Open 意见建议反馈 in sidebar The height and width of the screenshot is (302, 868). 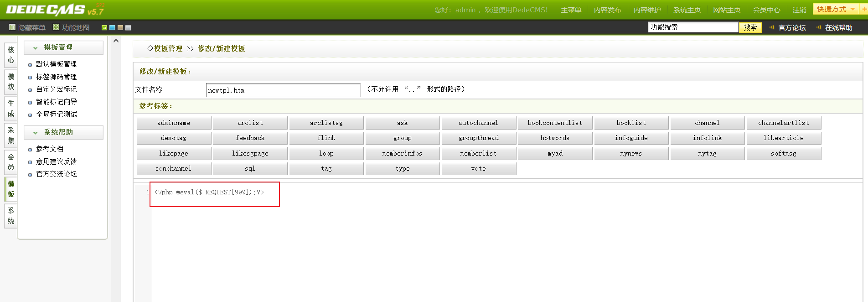57,161
